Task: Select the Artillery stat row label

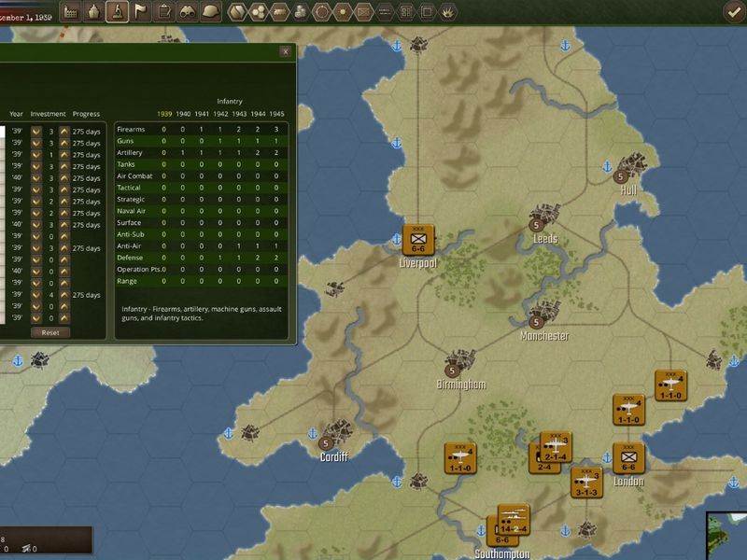Action: point(130,152)
